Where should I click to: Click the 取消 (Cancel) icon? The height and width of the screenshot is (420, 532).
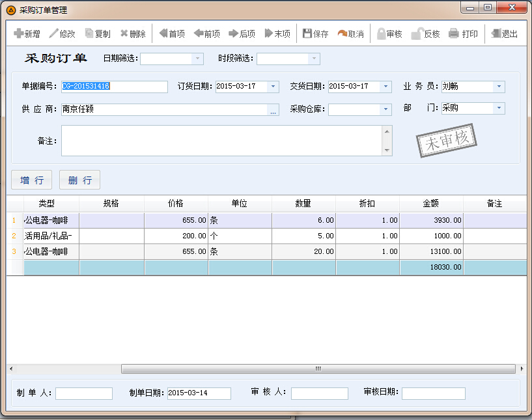(350, 34)
